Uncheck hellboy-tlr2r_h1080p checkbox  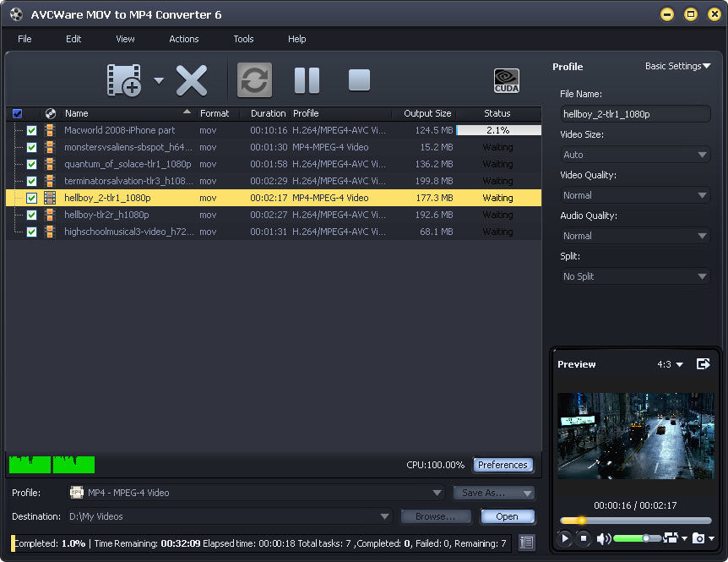(31, 215)
